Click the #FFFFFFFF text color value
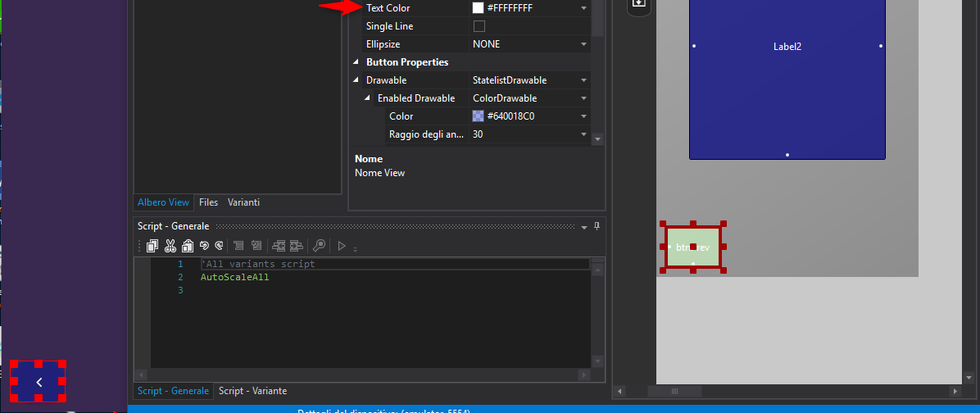Viewport: 980px width, 413px height. point(510,8)
